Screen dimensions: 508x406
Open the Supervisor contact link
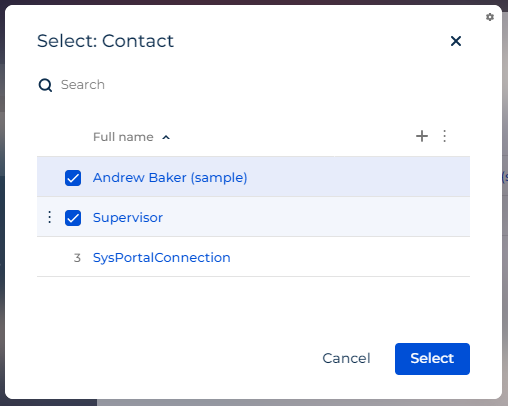tap(128, 218)
